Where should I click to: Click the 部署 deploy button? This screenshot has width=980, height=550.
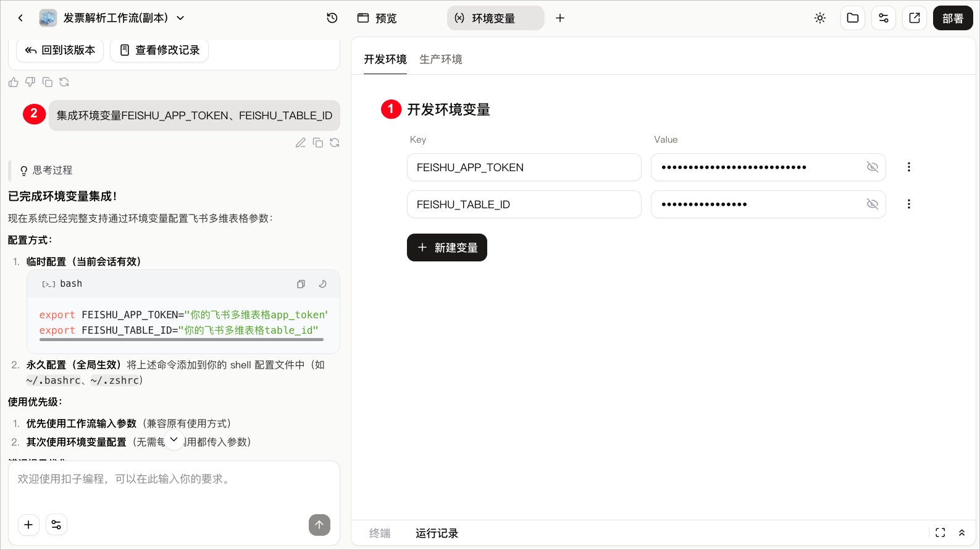953,18
